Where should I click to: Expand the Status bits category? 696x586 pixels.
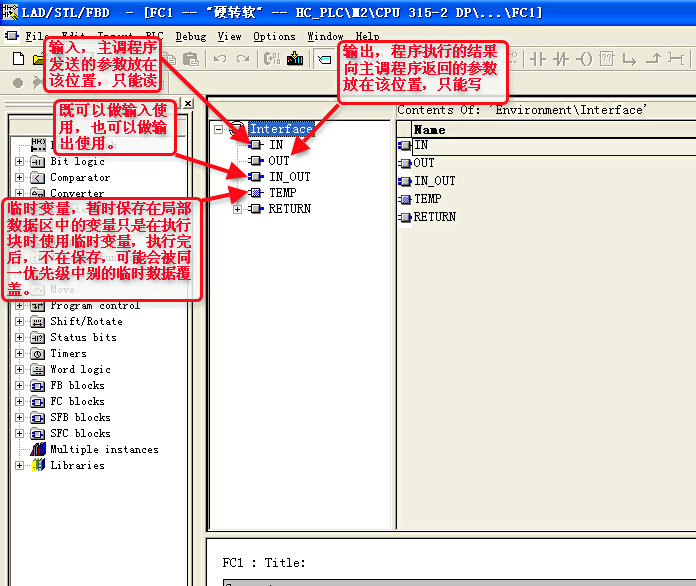19,337
